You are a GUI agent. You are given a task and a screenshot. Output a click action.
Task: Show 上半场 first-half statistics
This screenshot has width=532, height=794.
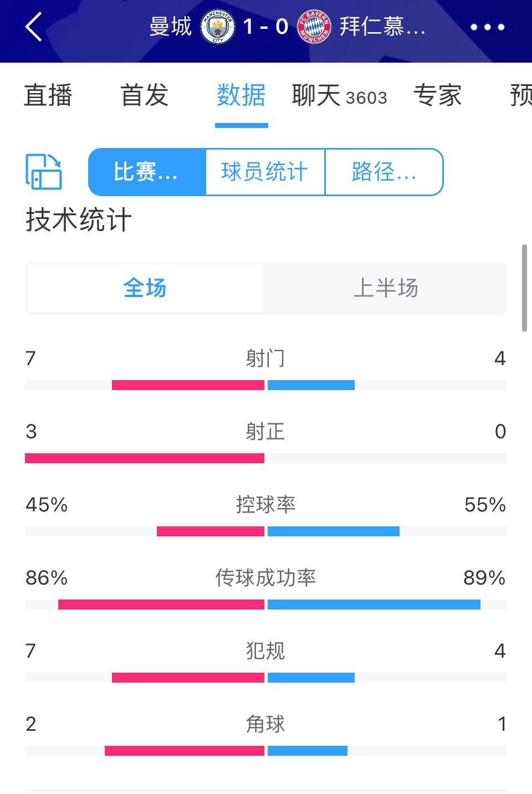[x=385, y=288]
